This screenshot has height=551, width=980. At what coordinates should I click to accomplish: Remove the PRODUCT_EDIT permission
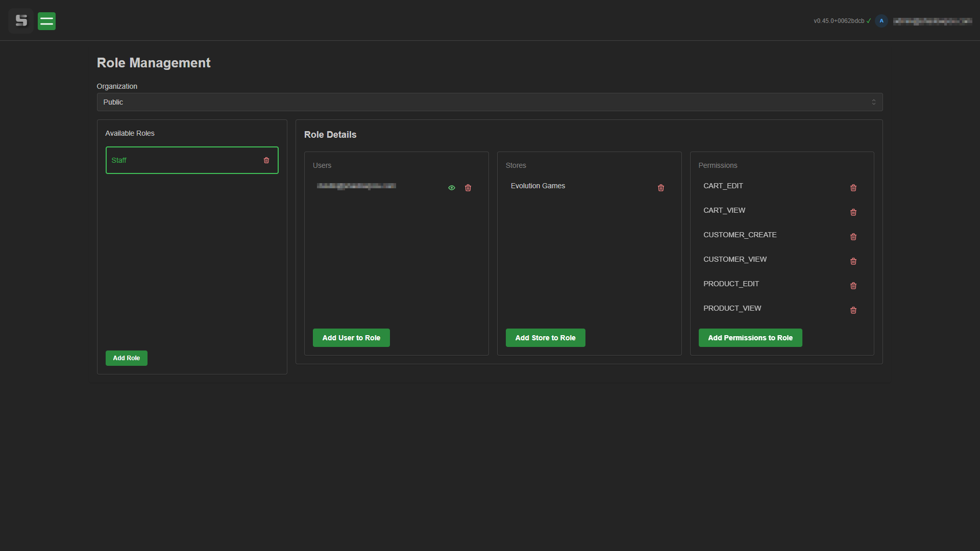(x=853, y=286)
